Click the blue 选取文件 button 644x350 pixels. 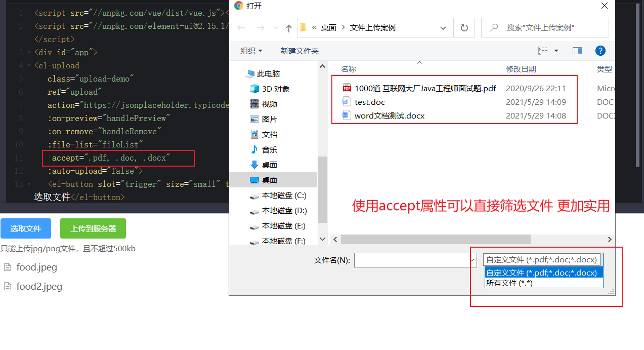26,228
